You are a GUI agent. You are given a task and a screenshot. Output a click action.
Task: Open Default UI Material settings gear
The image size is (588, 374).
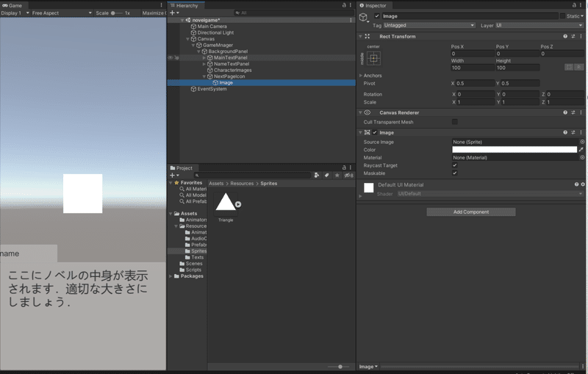pyautogui.click(x=583, y=184)
